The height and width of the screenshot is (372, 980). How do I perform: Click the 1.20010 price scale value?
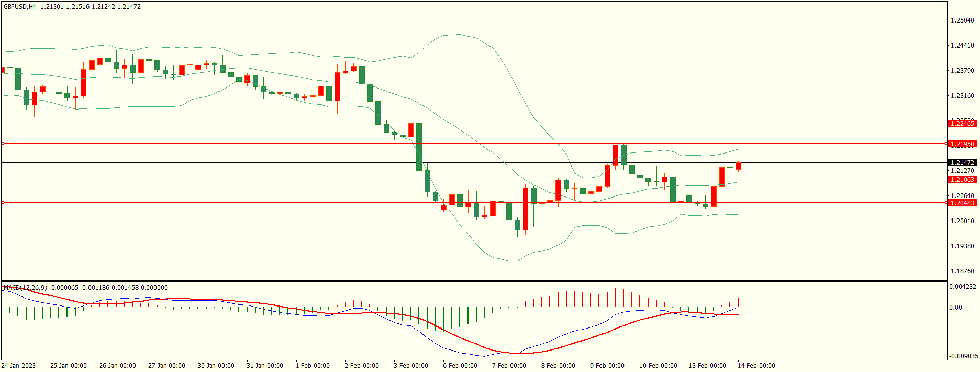[x=962, y=221]
